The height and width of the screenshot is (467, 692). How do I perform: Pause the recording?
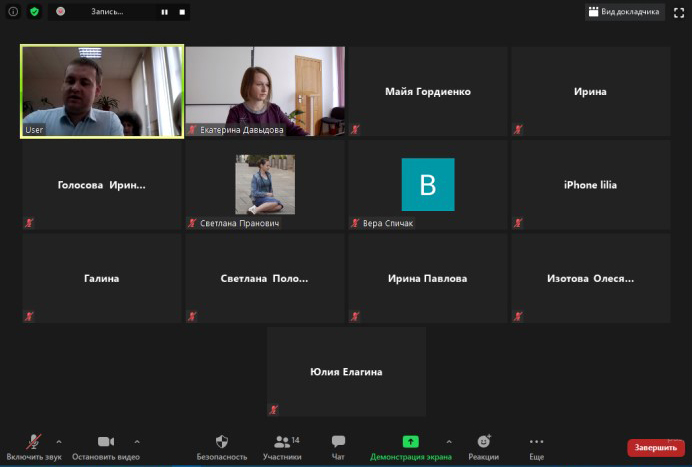165,12
